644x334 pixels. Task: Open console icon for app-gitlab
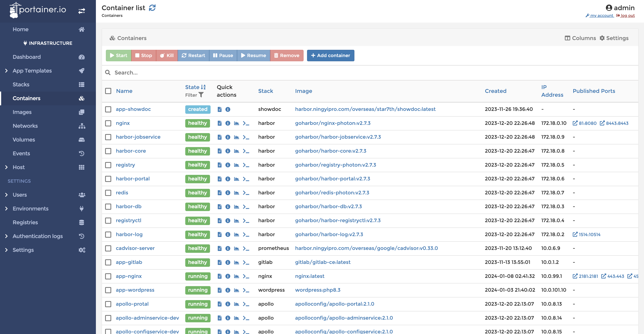[x=246, y=262]
